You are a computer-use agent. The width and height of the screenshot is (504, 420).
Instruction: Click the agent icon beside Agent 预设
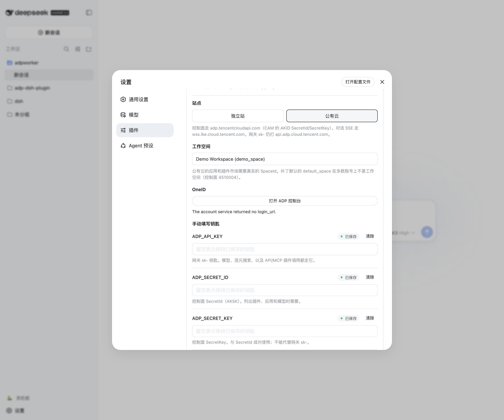click(123, 146)
